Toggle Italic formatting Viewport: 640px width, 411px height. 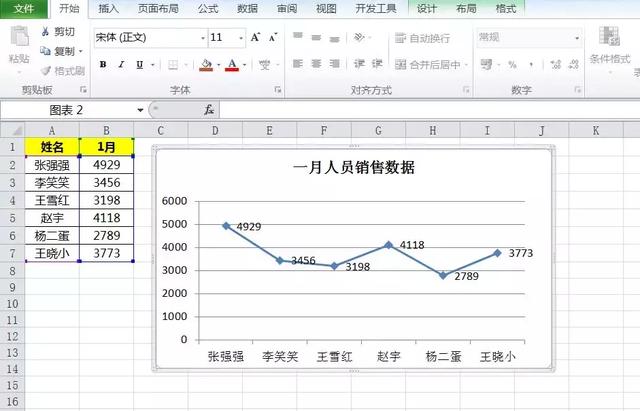(121, 64)
